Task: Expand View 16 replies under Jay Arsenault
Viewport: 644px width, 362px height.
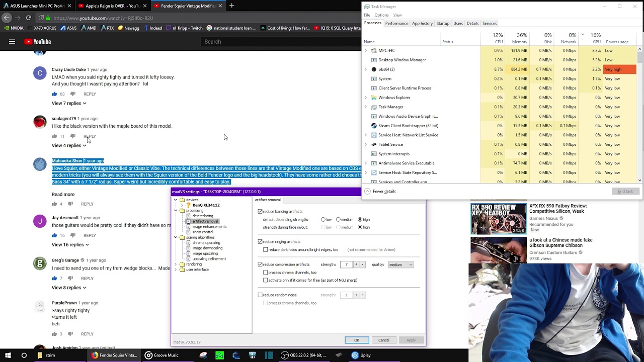Action: 70,245
